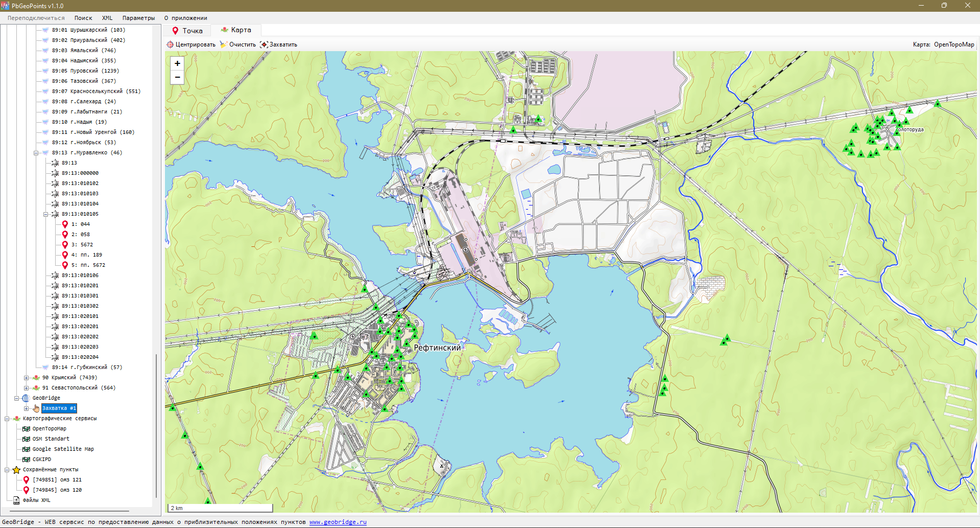
Task: Click the star icon of Сохранённые пункты
Action: pyautogui.click(x=16, y=470)
